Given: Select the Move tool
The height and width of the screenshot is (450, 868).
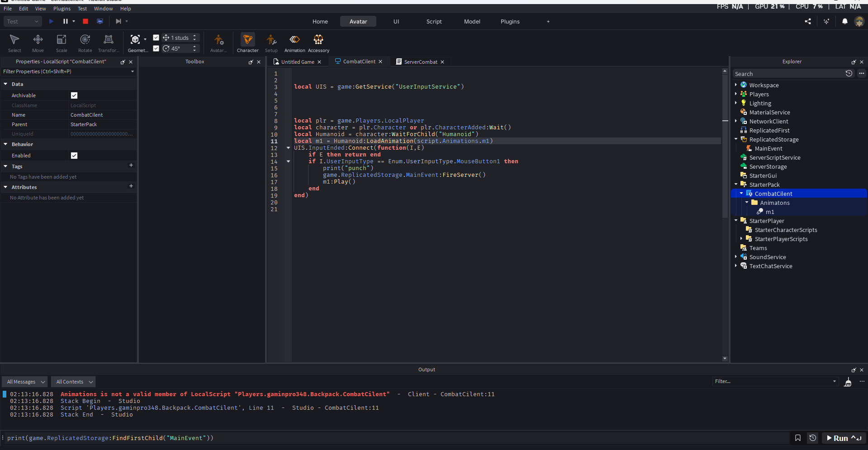Looking at the screenshot, I should [38, 43].
